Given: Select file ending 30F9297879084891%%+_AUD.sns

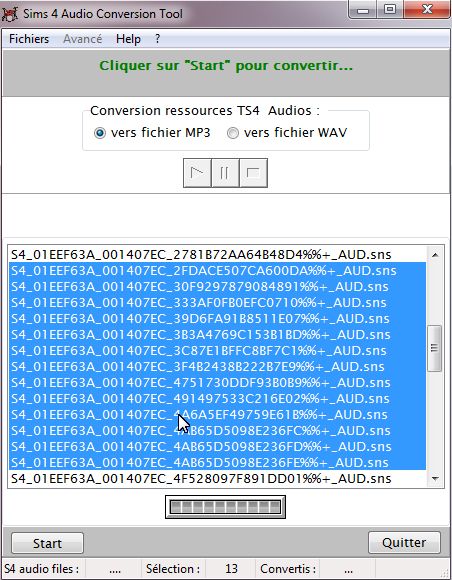Looking at the screenshot, I should pos(217,287).
